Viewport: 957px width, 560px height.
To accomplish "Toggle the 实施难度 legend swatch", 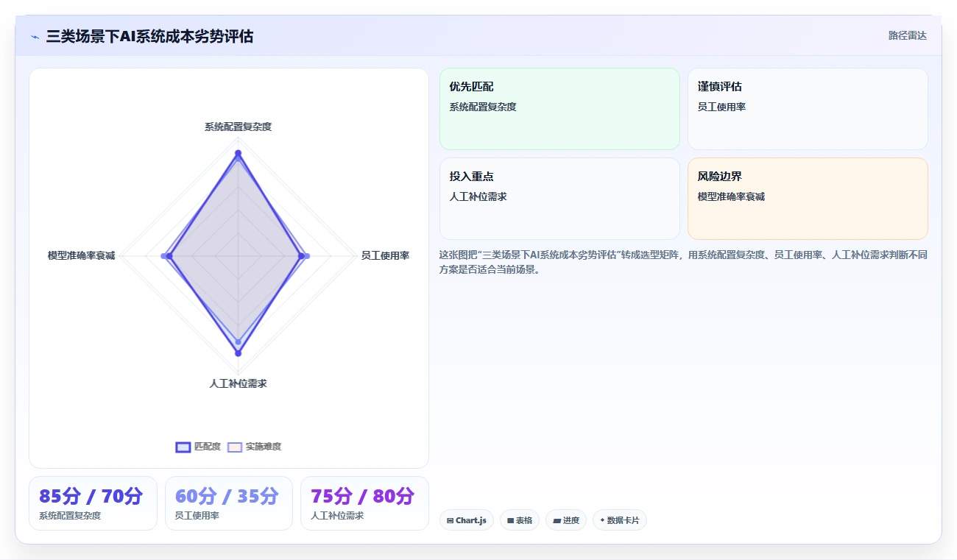I will pos(235,447).
